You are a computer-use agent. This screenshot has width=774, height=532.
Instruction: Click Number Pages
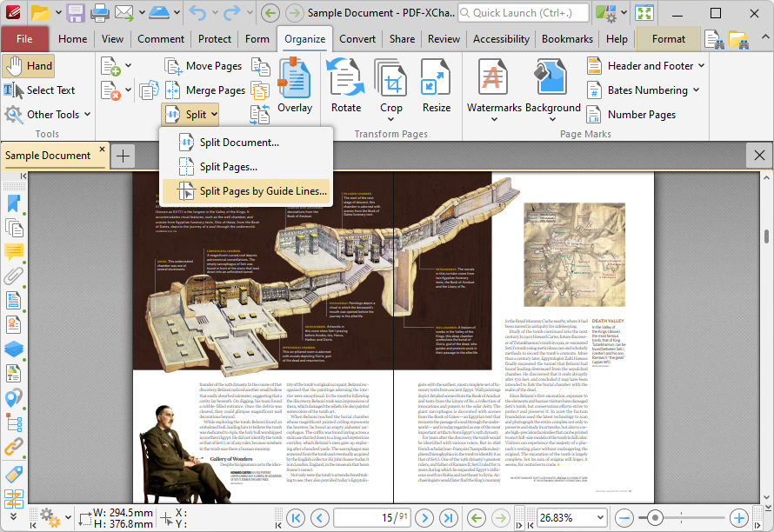tap(631, 115)
